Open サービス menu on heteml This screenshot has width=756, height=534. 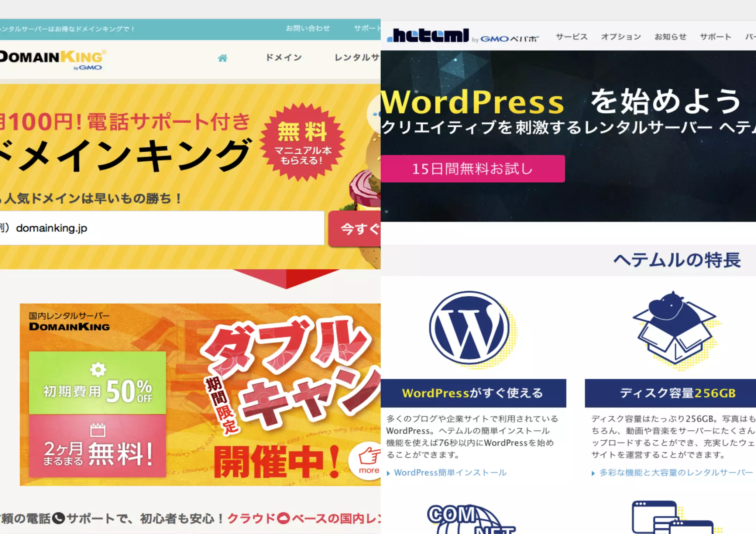pyautogui.click(x=571, y=37)
